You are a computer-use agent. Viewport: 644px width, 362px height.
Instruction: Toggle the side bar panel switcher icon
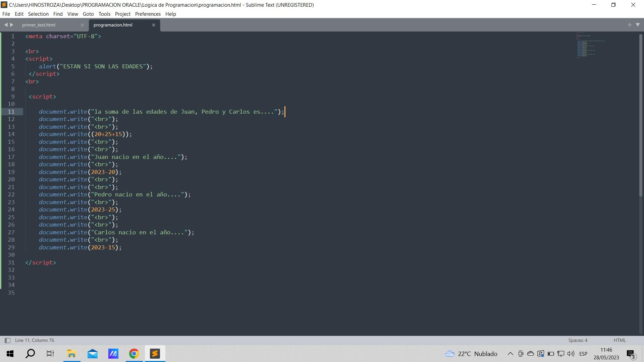pos(7,341)
